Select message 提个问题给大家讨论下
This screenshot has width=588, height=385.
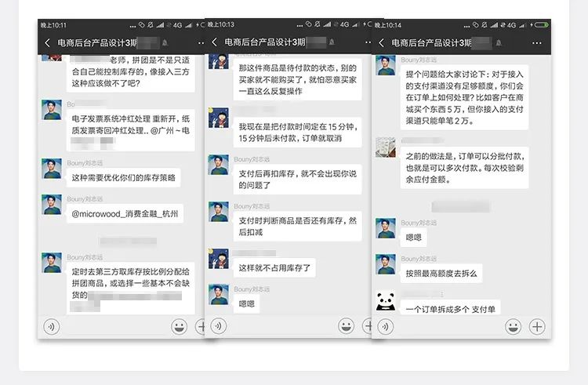(x=464, y=97)
